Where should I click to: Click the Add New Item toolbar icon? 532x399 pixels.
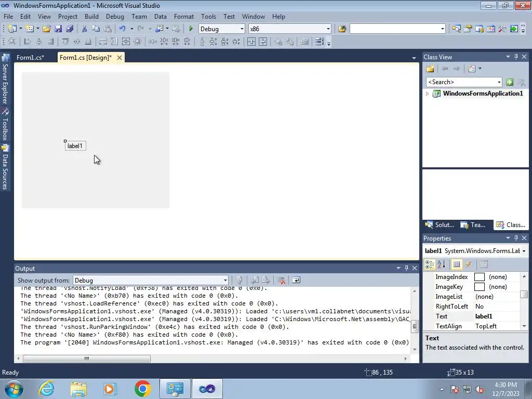[x=29, y=29]
